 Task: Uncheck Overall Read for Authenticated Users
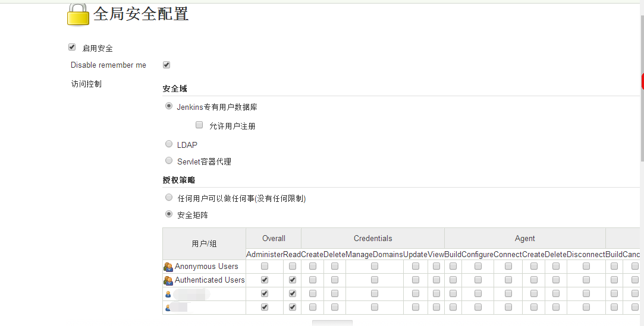coord(293,280)
